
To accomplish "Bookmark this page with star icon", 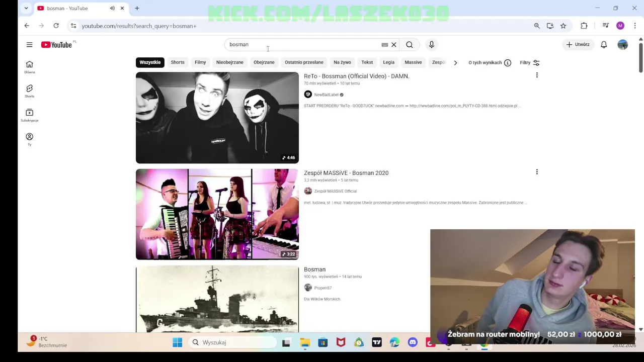I will pos(563,26).
